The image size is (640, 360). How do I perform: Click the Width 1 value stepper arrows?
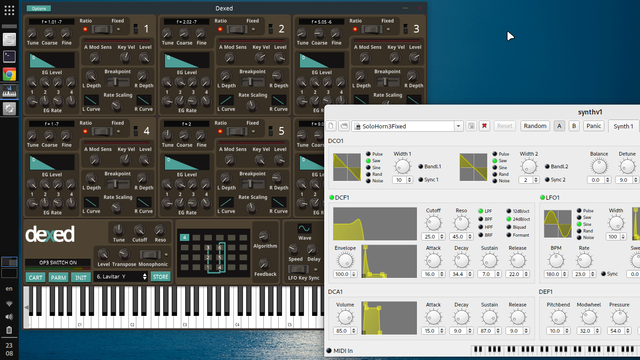409,180
